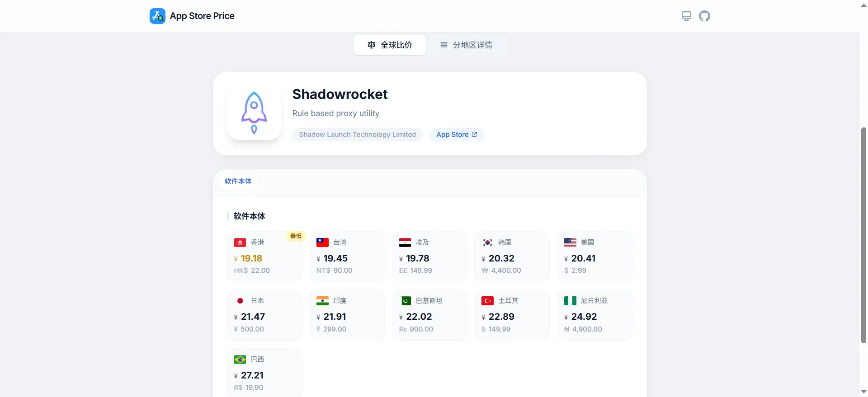Screen dimensions: 868x397
Task: Click the page vertical scrollbar thumb
Action: click(x=863, y=235)
